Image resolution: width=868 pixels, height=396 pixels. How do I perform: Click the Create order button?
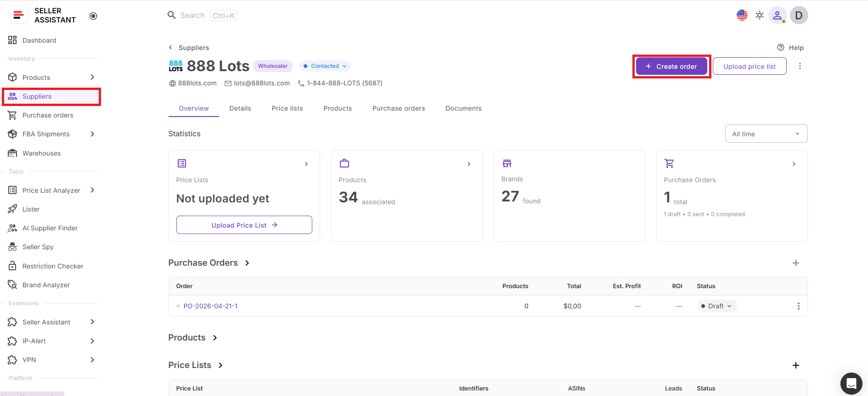coord(671,67)
